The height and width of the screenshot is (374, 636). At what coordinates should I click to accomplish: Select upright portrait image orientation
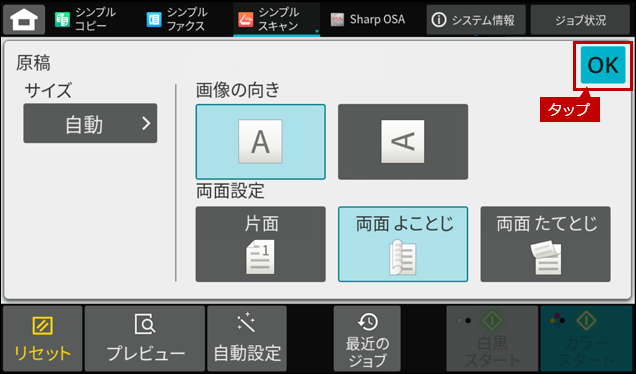[260, 142]
